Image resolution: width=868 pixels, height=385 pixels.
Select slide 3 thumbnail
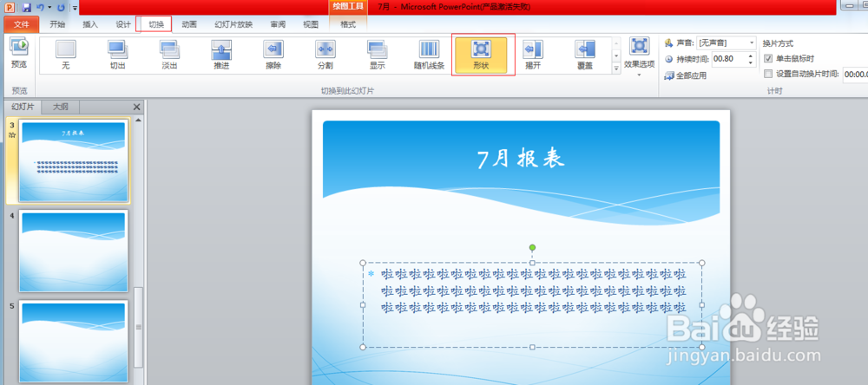[x=73, y=161]
